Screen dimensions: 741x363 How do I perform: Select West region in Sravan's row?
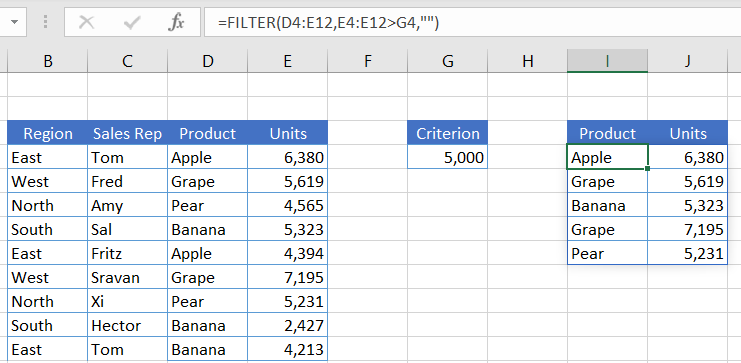click(x=47, y=277)
